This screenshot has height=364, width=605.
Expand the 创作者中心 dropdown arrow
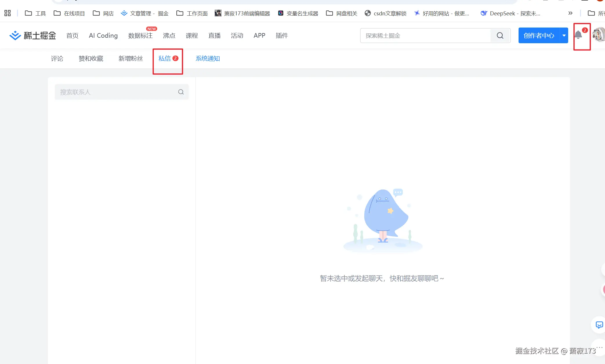[564, 35]
